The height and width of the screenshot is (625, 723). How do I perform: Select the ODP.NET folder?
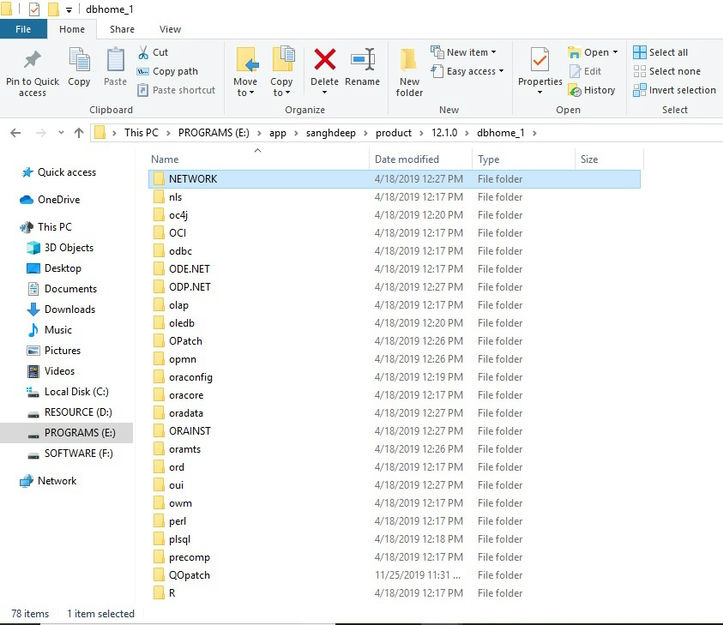[x=394, y=287]
